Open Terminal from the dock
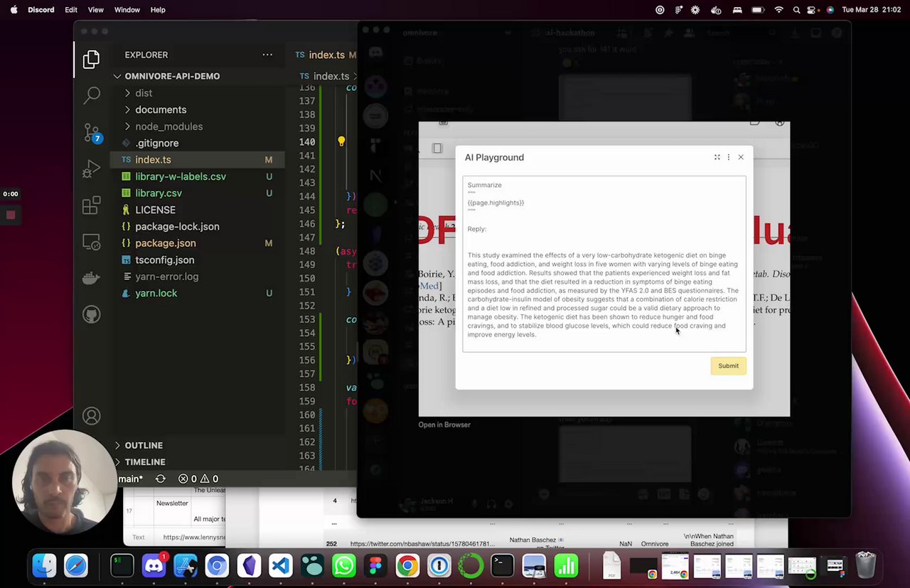Screen dimensions: 910x588 (503, 566)
